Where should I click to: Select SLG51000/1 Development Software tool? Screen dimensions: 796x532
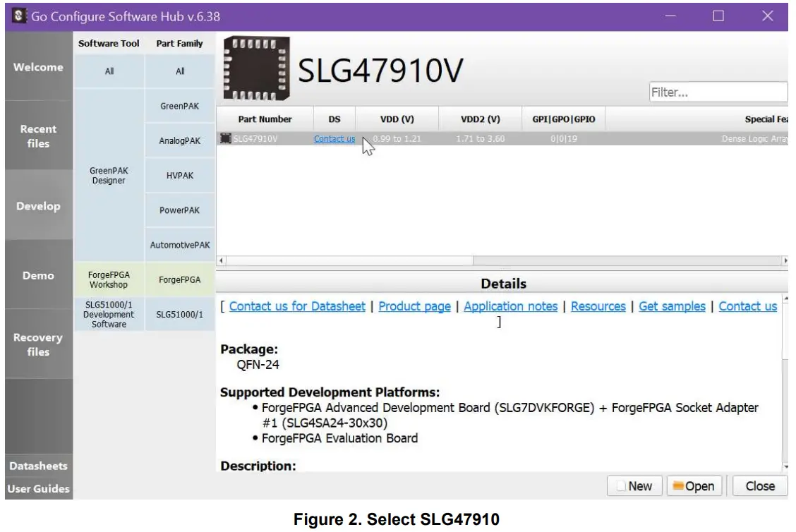tap(109, 314)
